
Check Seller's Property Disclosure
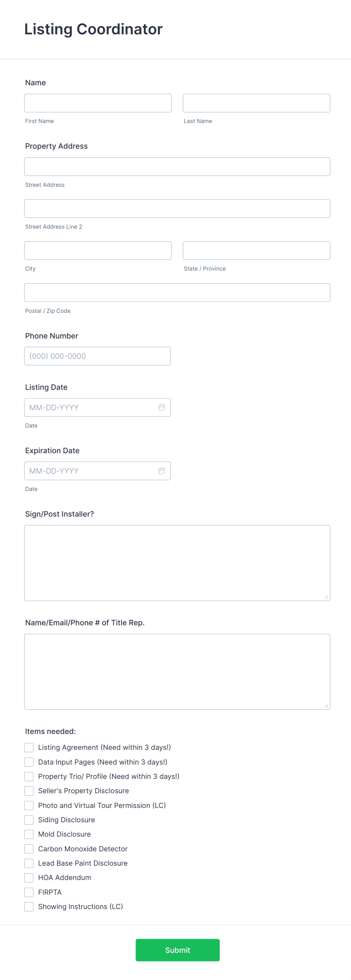[29, 791]
